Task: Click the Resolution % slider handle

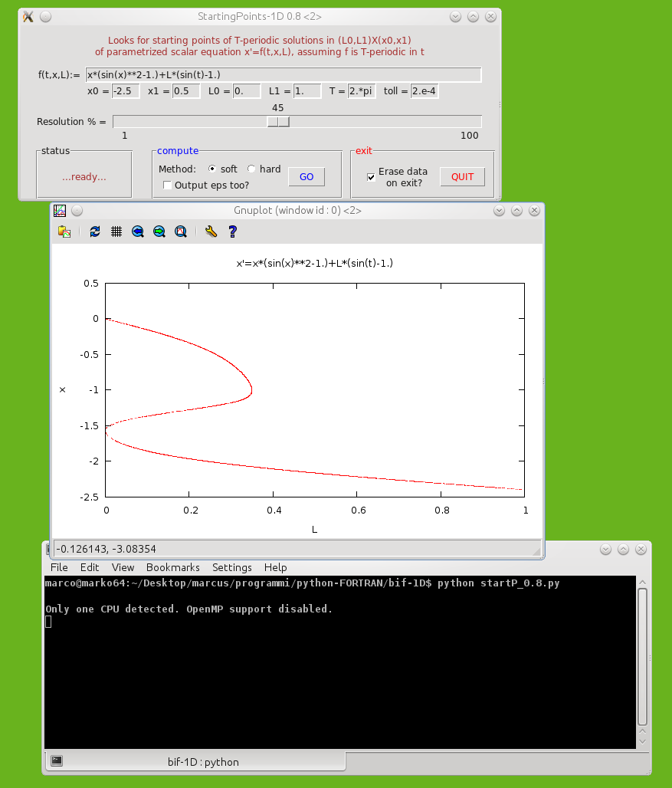Action: point(278,122)
